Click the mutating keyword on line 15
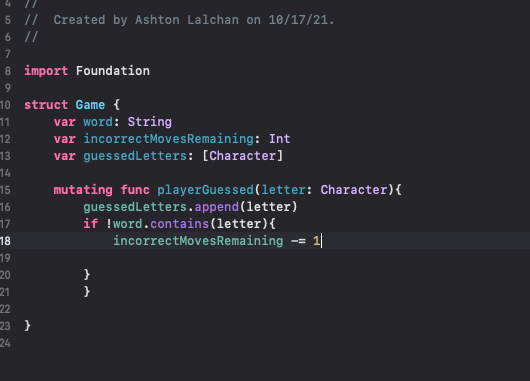Screen dimensions: 530x381 83,190
